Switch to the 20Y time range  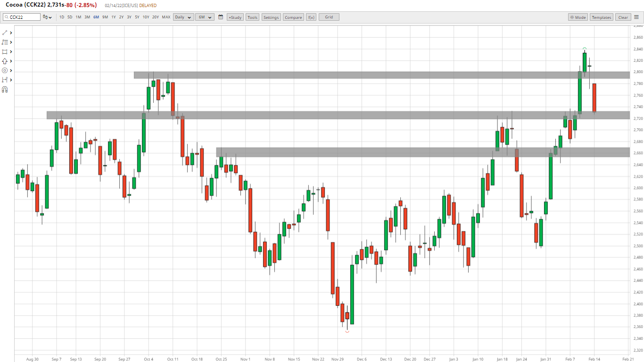pyautogui.click(x=156, y=17)
